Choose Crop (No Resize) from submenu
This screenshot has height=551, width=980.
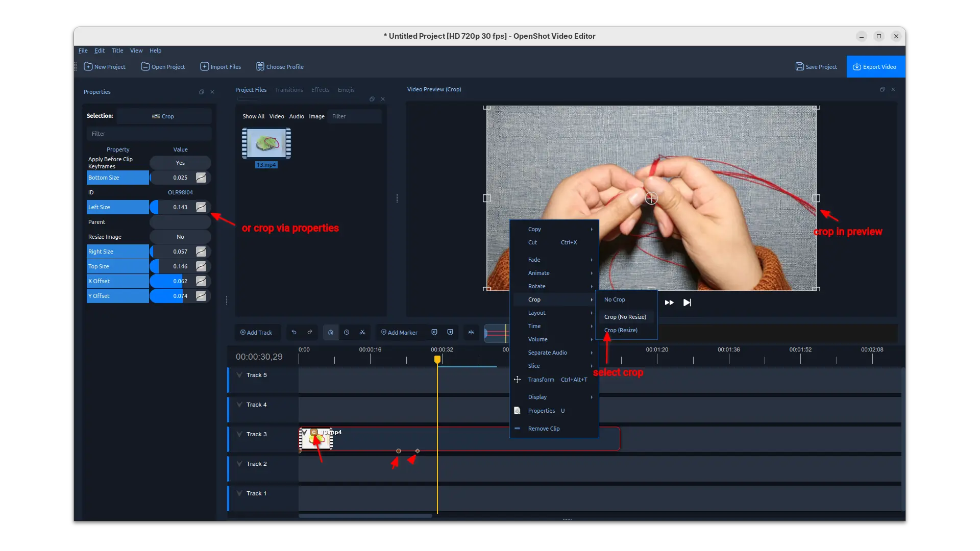[625, 317]
